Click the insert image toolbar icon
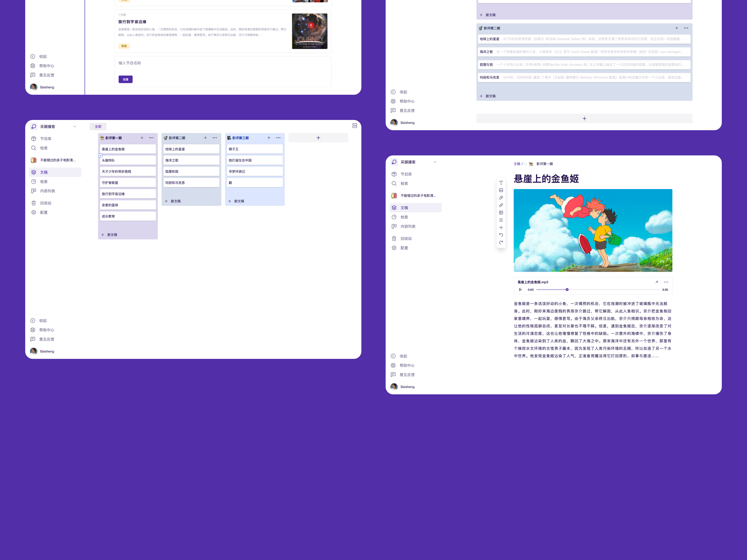 [x=501, y=190]
